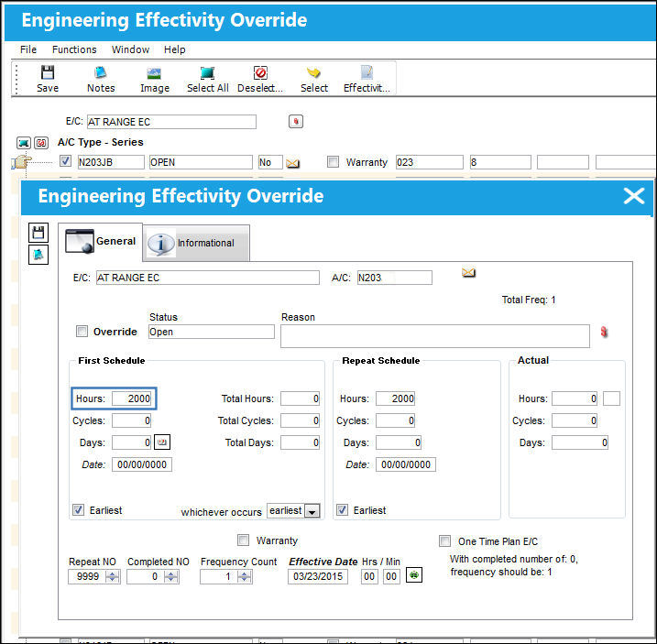Click the Repeat Schedule Hours field
This screenshot has width=657, height=644.
pyautogui.click(x=396, y=398)
